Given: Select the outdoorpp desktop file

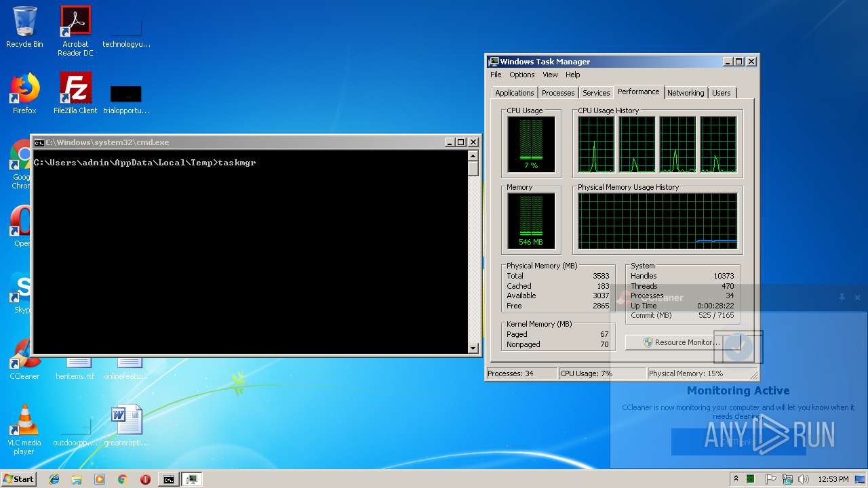Looking at the screenshot, I should click(75, 434).
